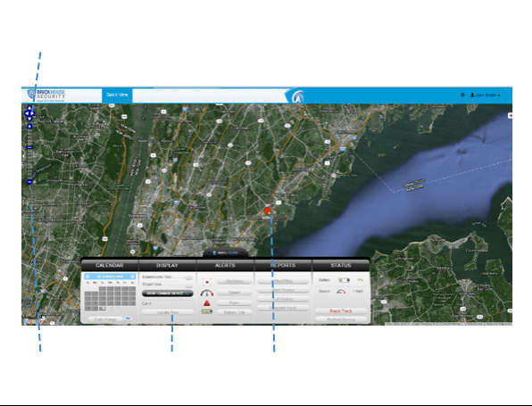Select the ALERTS panel header
This screenshot has height=406, width=532.
click(225, 265)
